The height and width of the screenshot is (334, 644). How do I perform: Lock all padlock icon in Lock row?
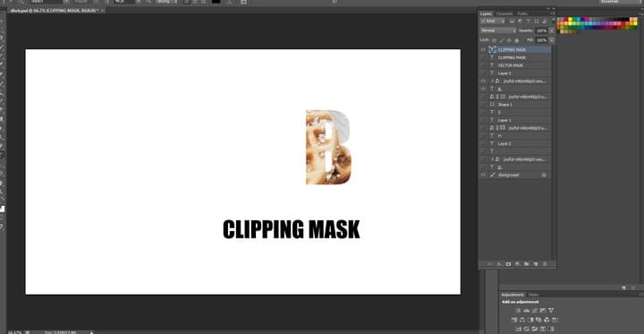coord(517,40)
